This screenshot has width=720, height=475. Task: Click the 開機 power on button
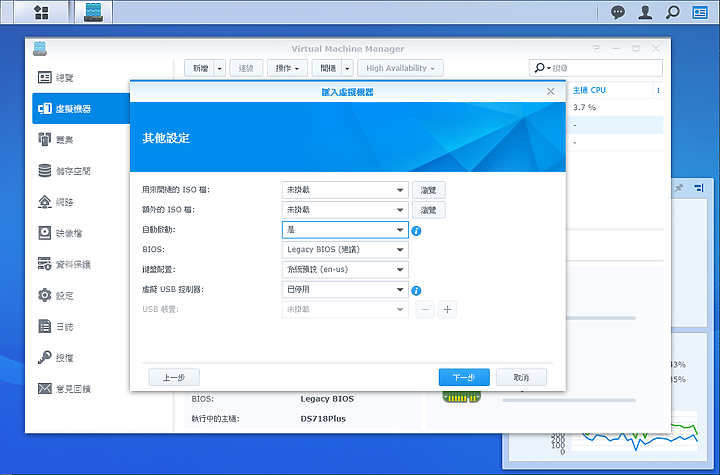(x=327, y=68)
